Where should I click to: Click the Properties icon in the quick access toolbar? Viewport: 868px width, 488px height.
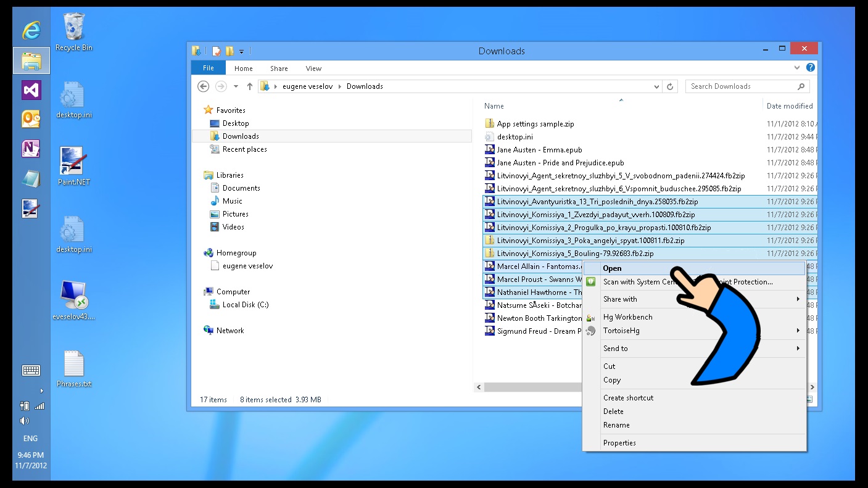click(216, 51)
